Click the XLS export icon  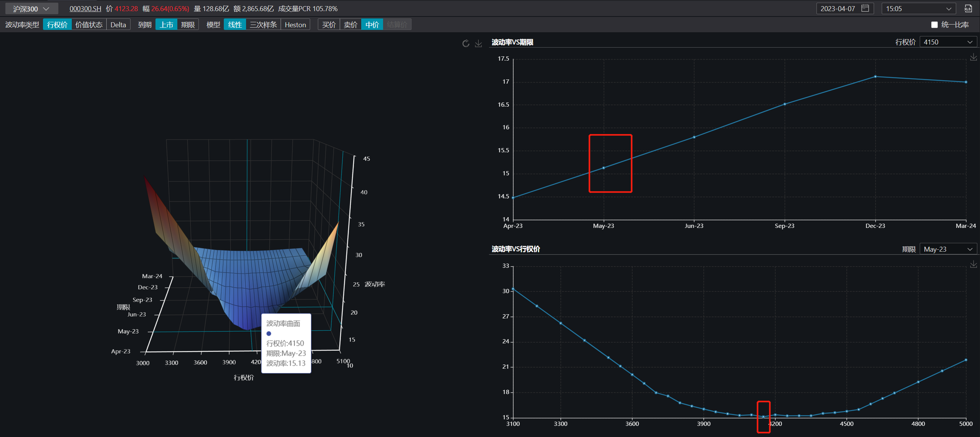[968, 8]
